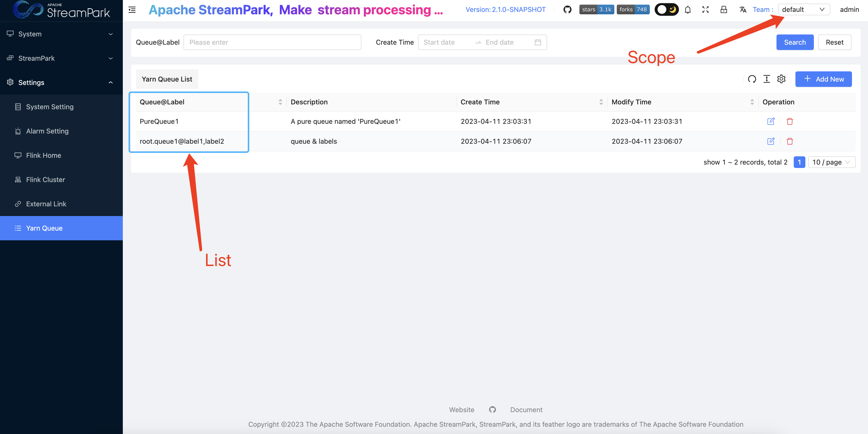868x434 pixels.
Task: Open the language translation icon
Action: [x=743, y=10]
